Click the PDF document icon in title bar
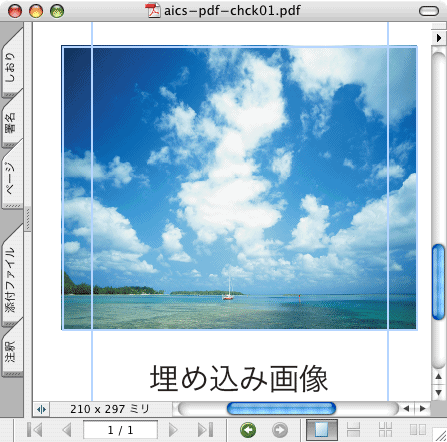This screenshot has width=447, height=442. click(153, 10)
